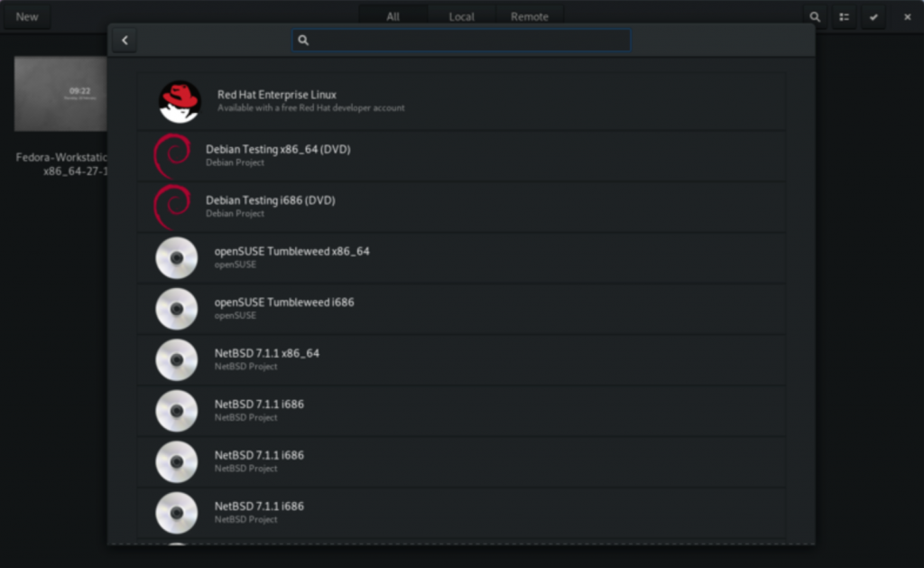Enable selection mode with the checkmark icon

tap(873, 16)
